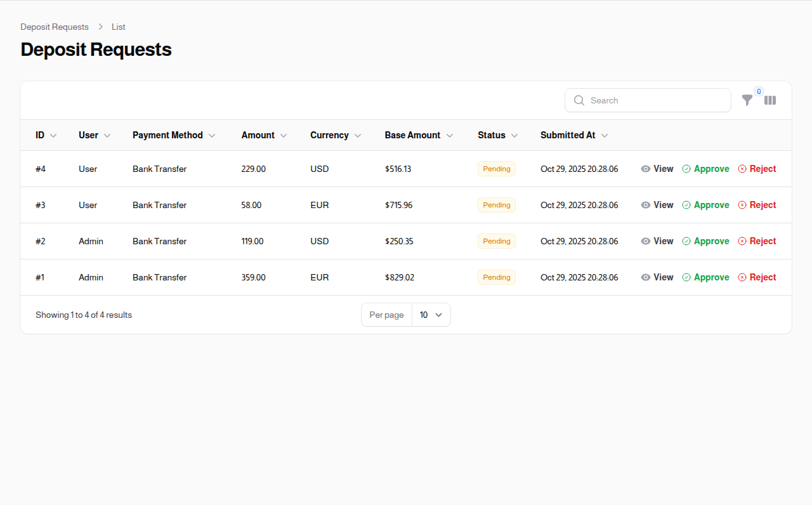Click 'Showing 1 to 4 of 4 results'
The image size is (812, 505).
click(x=84, y=315)
